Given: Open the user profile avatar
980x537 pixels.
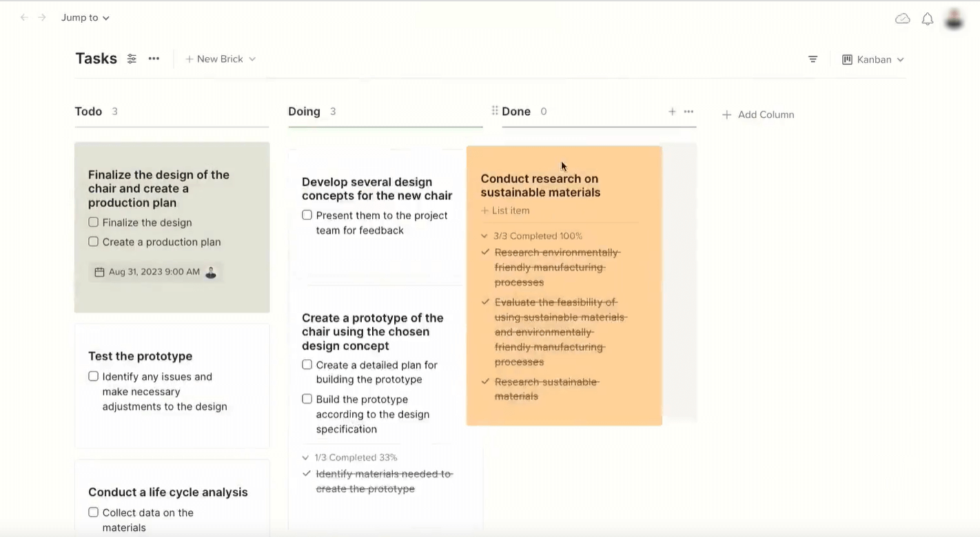Looking at the screenshot, I should (954, 19).
